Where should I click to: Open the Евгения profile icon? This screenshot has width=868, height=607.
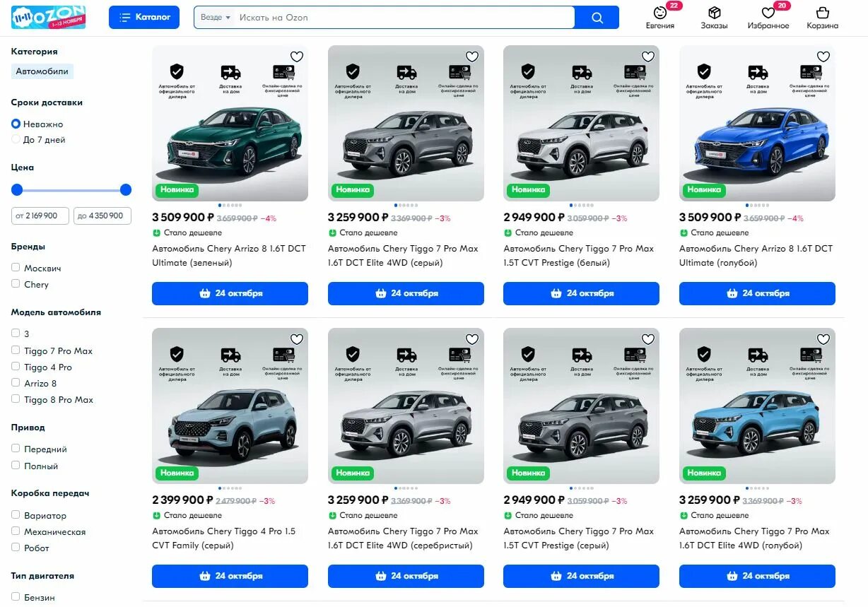pos(659,13)
